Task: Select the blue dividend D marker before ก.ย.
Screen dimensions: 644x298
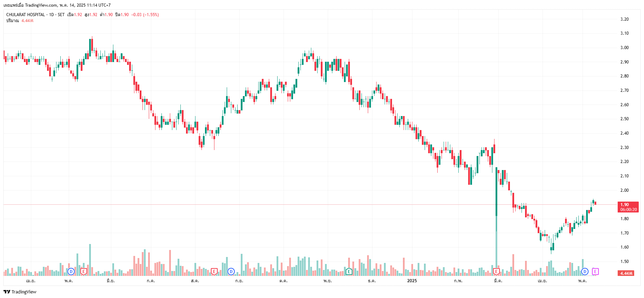Action: 231,271
